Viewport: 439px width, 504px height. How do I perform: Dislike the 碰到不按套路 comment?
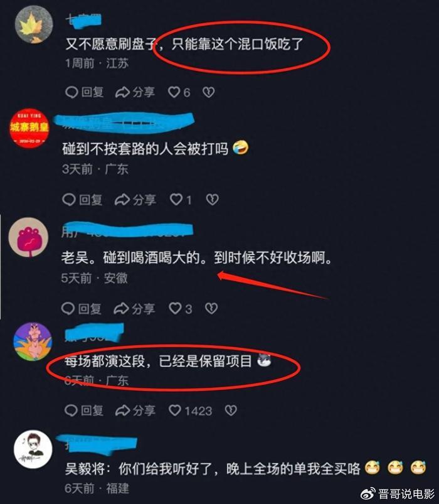tap(212, 200)
